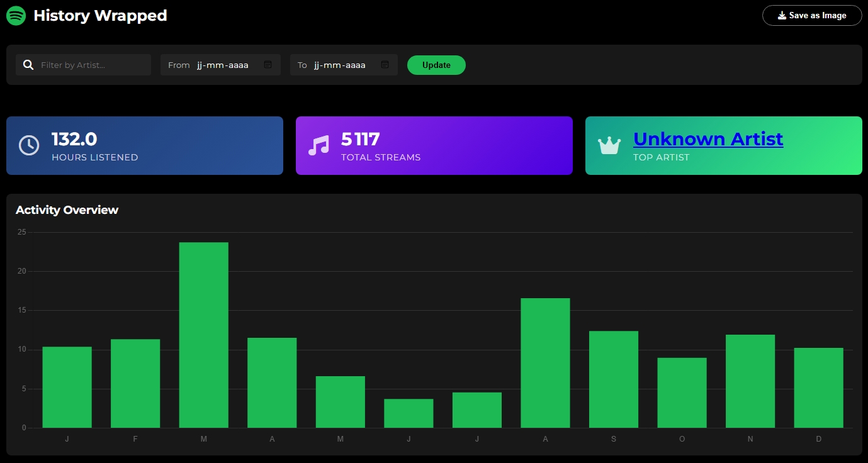The height and width of the screenshot is (463, 868).
Task: Open the To date calendar picker
Action: coord(385,65)
